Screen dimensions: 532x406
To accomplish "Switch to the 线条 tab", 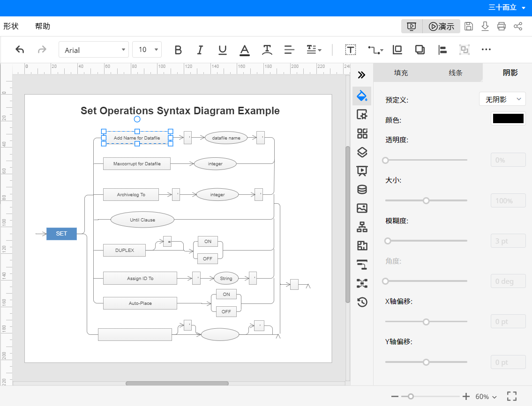I will click(x=455, y=73).
